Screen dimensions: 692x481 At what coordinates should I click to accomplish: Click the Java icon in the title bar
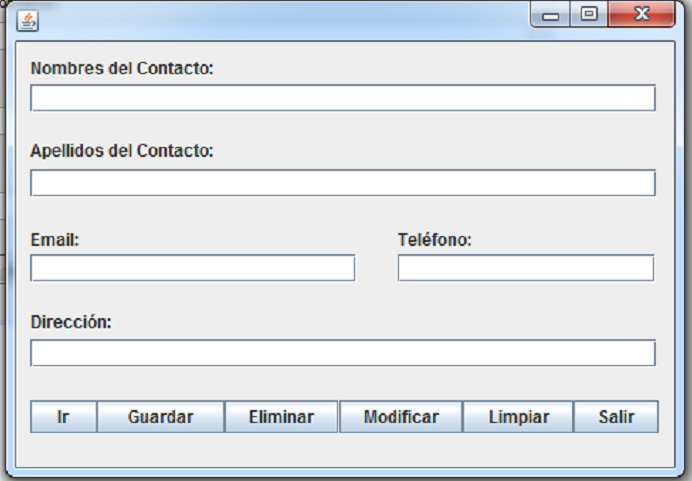[27, 20]
